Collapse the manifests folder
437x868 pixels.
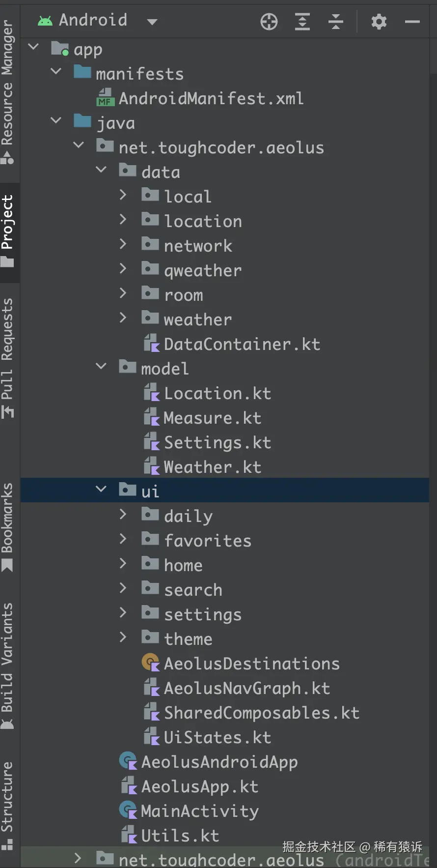[x=56, y=71]
